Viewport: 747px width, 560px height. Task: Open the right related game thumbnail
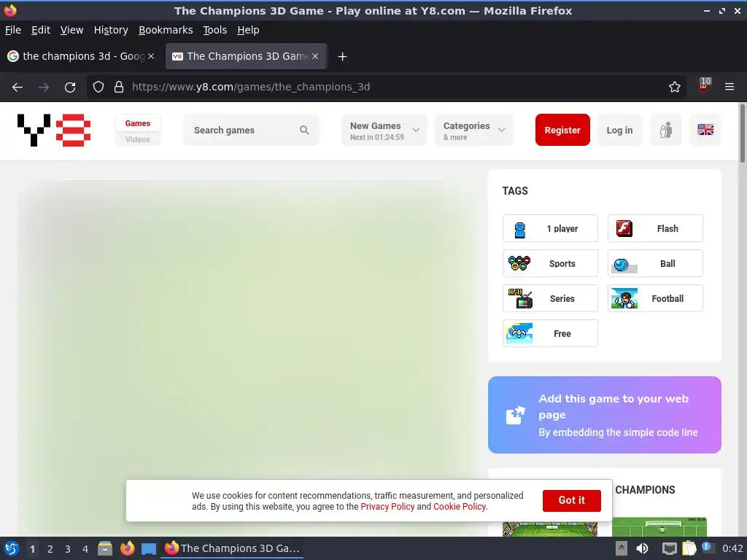[659, 526]
